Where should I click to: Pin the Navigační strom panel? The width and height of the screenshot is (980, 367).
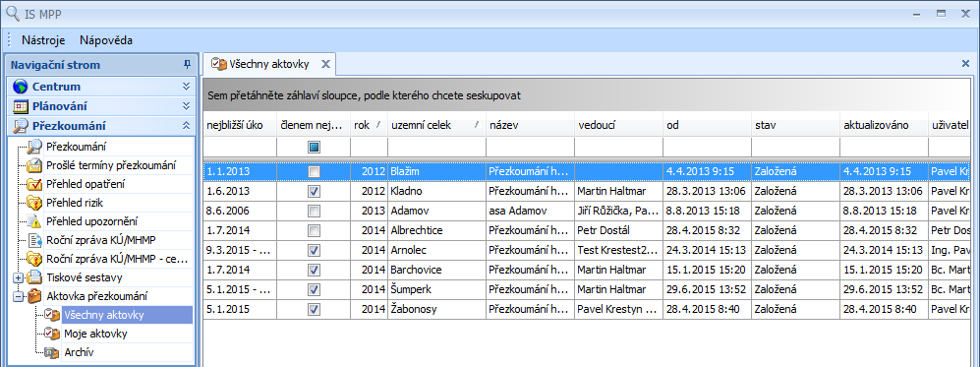(x=186, y=64)
